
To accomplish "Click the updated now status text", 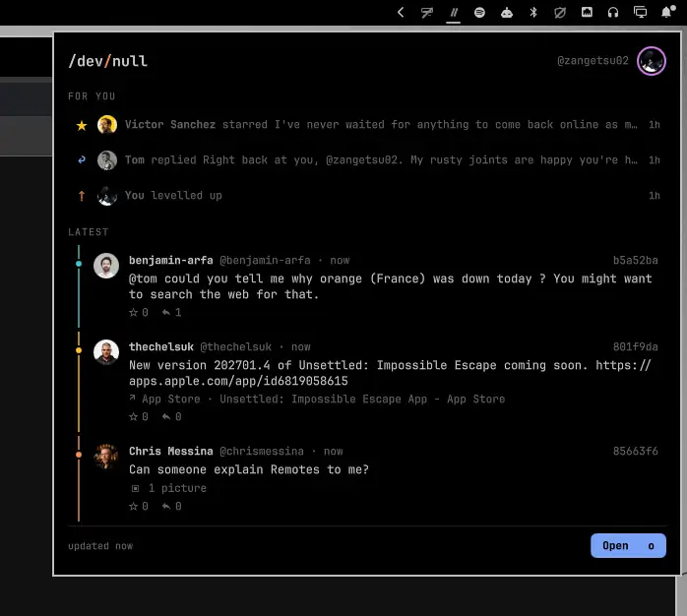I will point(100,546).
